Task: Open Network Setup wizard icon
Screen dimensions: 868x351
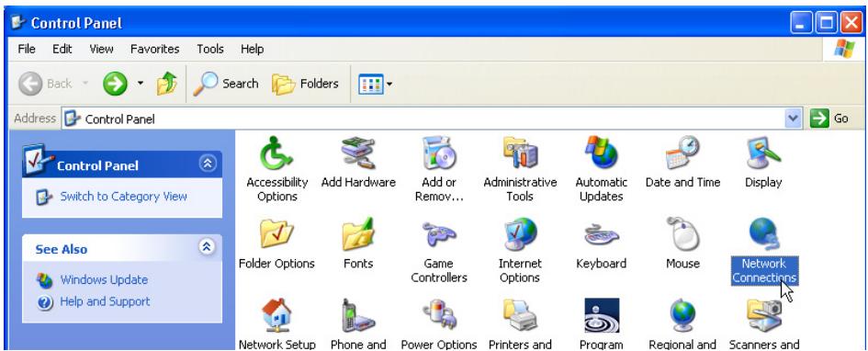Action: [x=276, y=315]
